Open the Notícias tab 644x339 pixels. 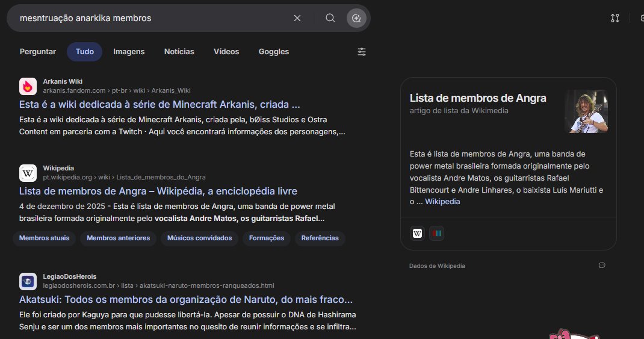(x=179, y=52)
